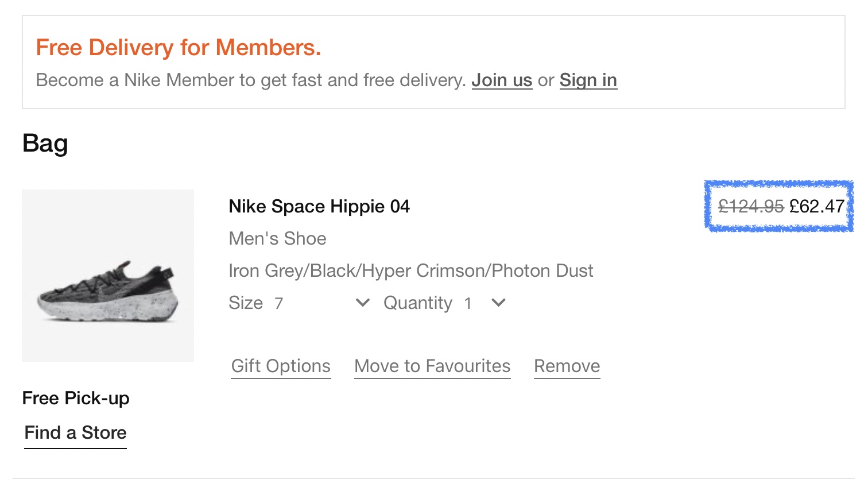Click the Iron Grey colourway text
Image resolution: width=868 pixels, height=495 pixels.
click(410, 271)
